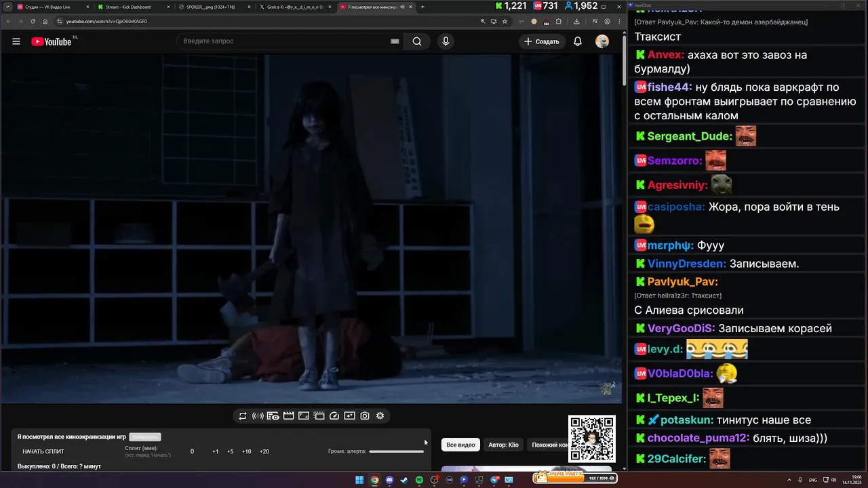
Task: Mute the playing YouTube tab audio icon
Action: point(403,7)
